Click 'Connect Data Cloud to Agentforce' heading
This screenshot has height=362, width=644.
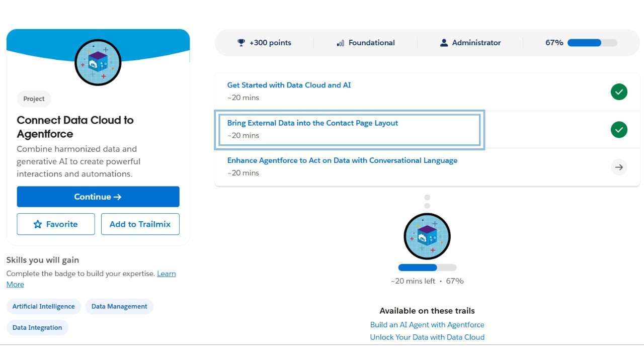[75, 127]
